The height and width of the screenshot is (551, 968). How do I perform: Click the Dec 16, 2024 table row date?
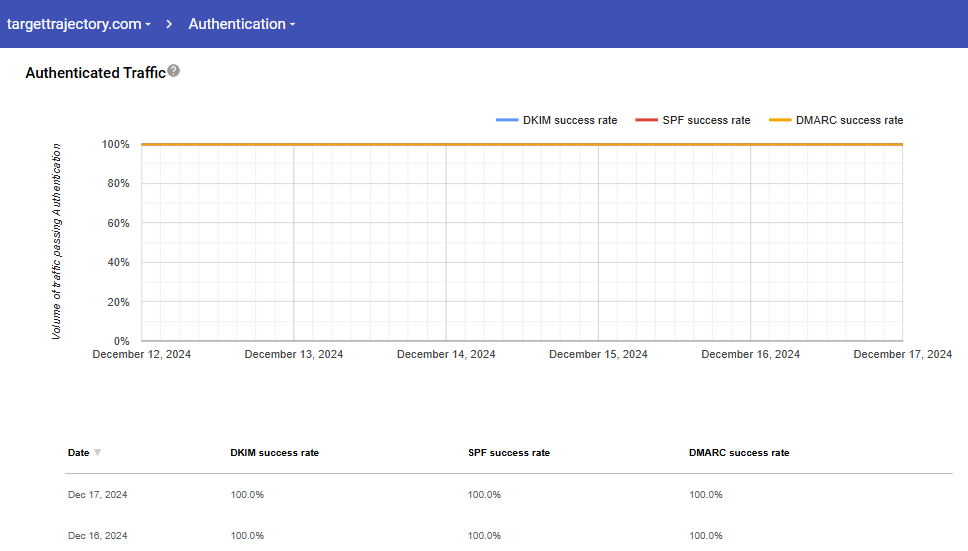click(97, 536)
